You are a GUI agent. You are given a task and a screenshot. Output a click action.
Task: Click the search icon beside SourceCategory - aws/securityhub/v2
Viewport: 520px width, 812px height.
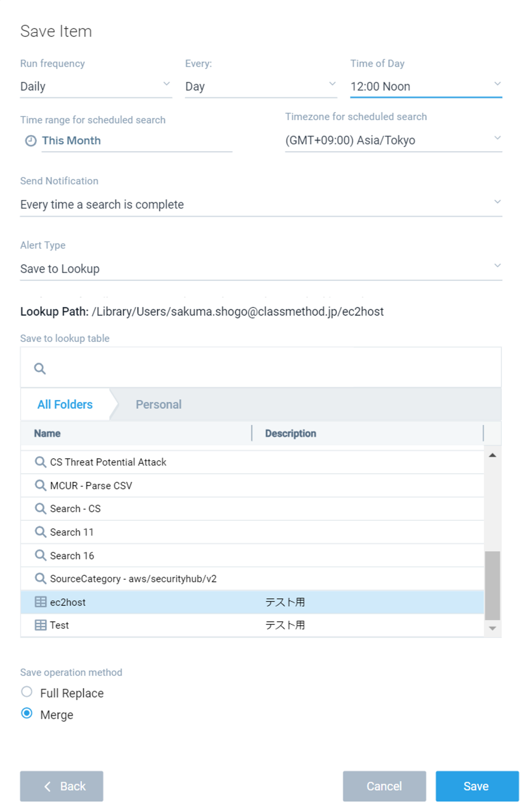40,578
